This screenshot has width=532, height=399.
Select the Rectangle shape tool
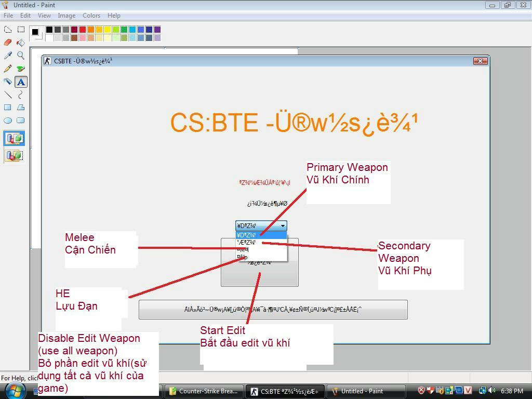tap(7, 108)
